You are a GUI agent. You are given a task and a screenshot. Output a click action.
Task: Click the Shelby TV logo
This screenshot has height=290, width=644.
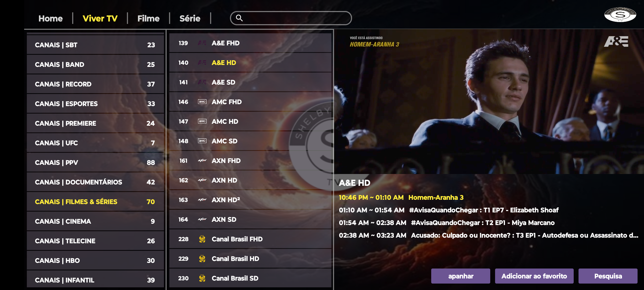tap(620, 15)
